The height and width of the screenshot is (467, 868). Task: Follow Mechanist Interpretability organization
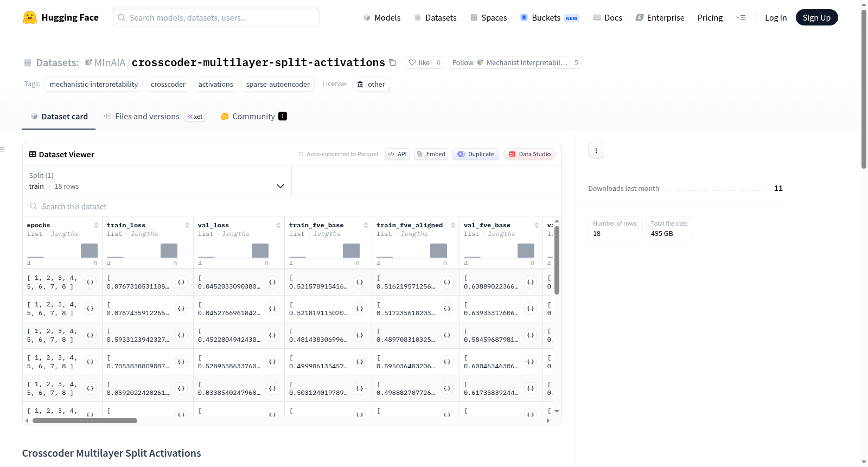tap(509, 62)
